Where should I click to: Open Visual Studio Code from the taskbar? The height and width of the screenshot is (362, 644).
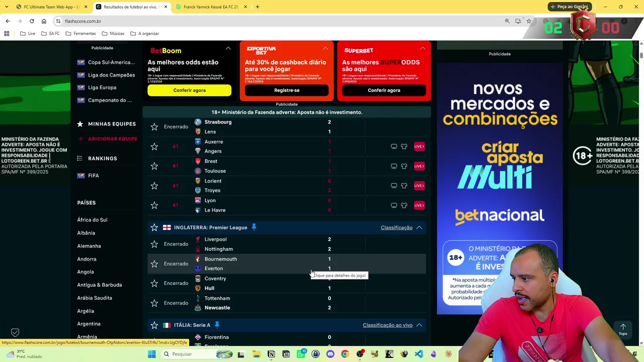coord(419,354)
